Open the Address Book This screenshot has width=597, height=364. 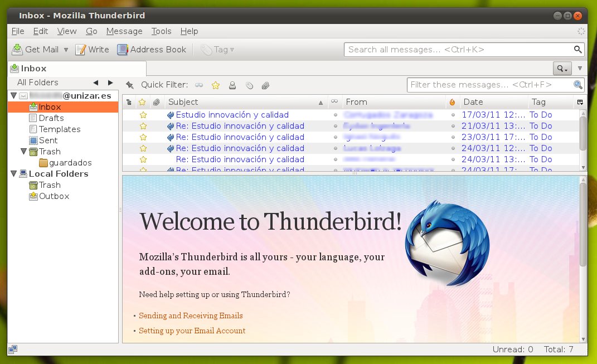pyautogui.click(x=152, y=50)
